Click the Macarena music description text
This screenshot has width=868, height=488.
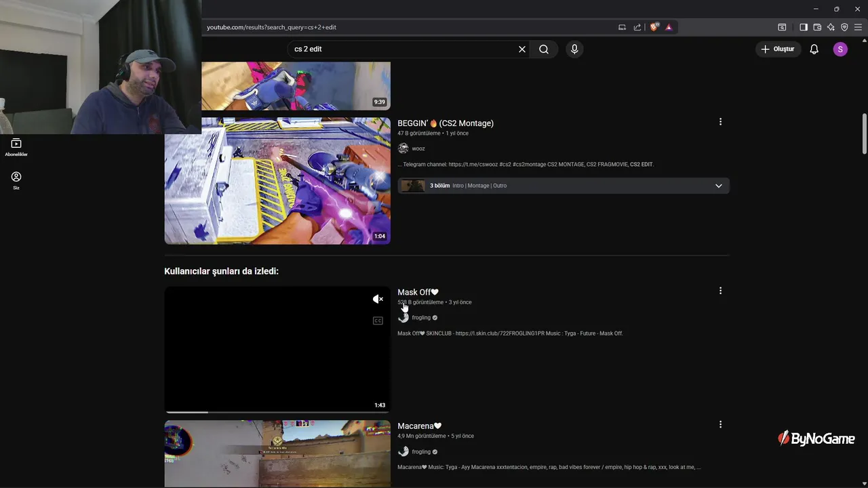(549, 467)
